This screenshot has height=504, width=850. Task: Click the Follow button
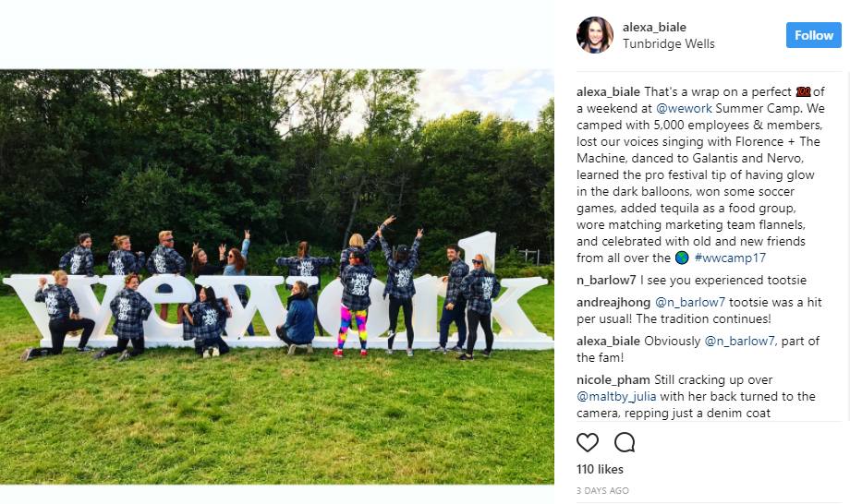click(x=814, y=35)
